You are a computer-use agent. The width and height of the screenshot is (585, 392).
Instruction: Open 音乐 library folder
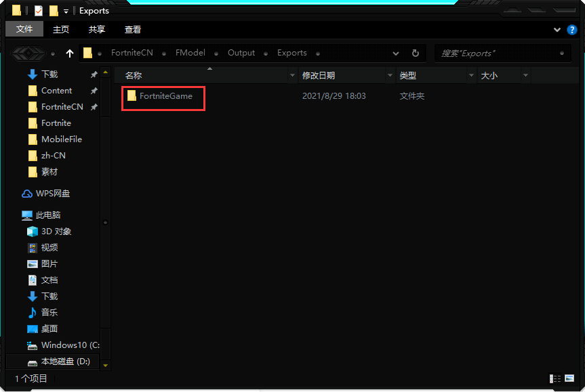coord(49,313)
